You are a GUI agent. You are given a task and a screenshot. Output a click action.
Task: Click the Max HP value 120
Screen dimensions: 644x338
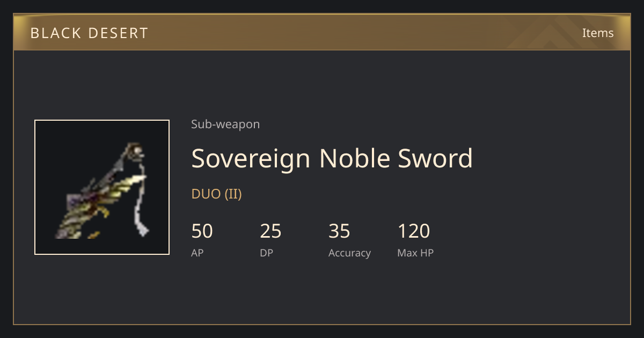click(414, 231)
